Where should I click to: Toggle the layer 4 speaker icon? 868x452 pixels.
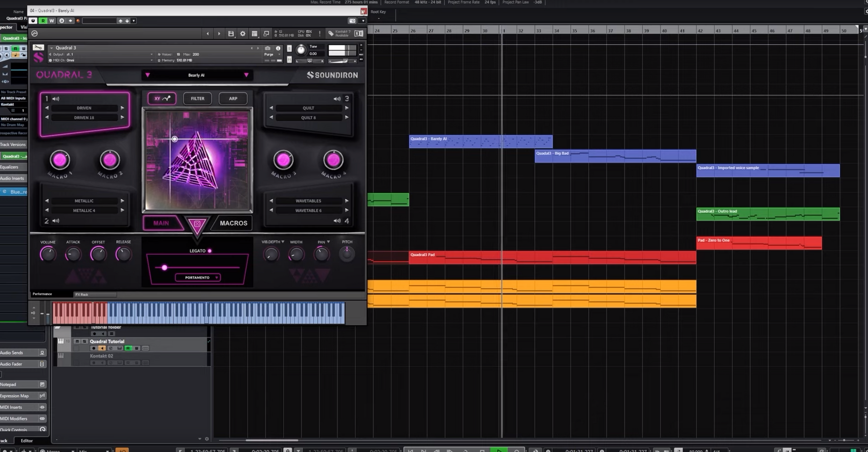click(337, 221)
